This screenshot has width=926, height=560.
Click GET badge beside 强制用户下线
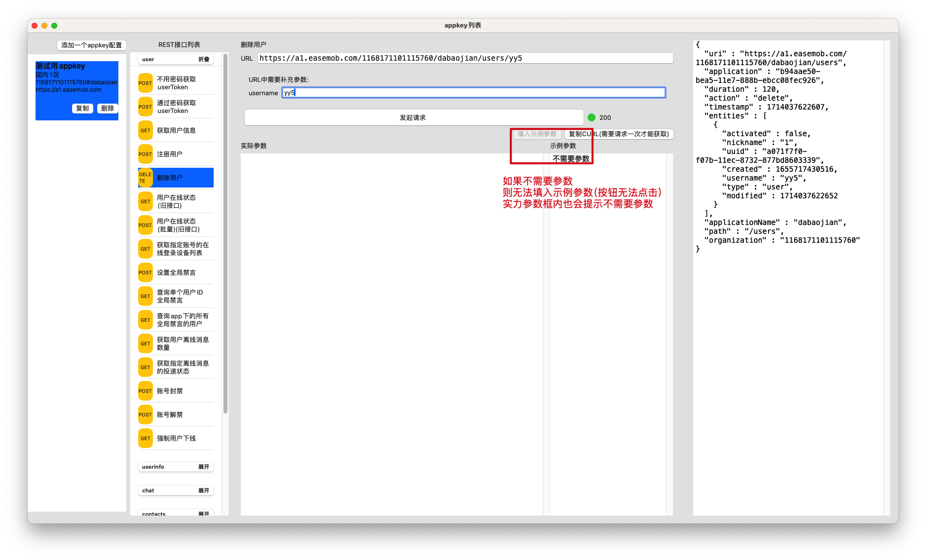(x=145, y=438)
